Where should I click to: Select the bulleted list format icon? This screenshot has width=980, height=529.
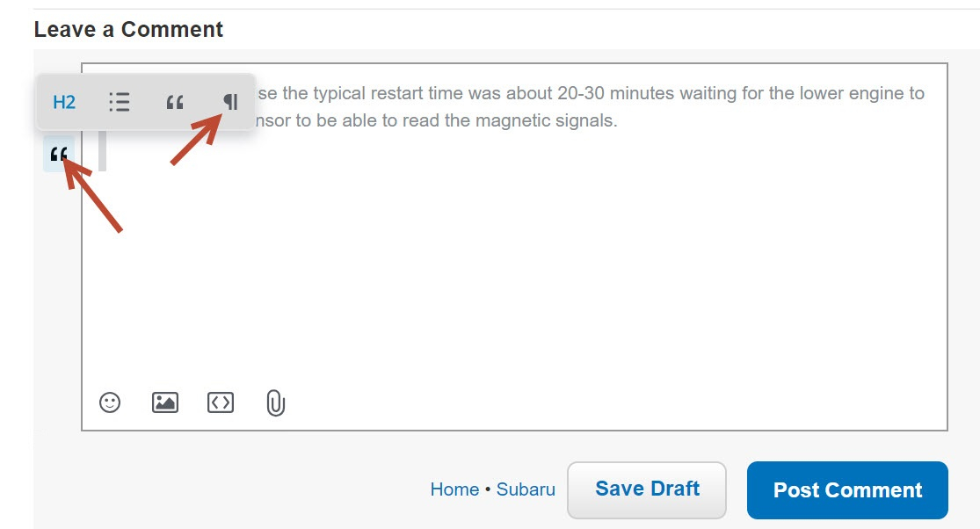pos(119,102)
